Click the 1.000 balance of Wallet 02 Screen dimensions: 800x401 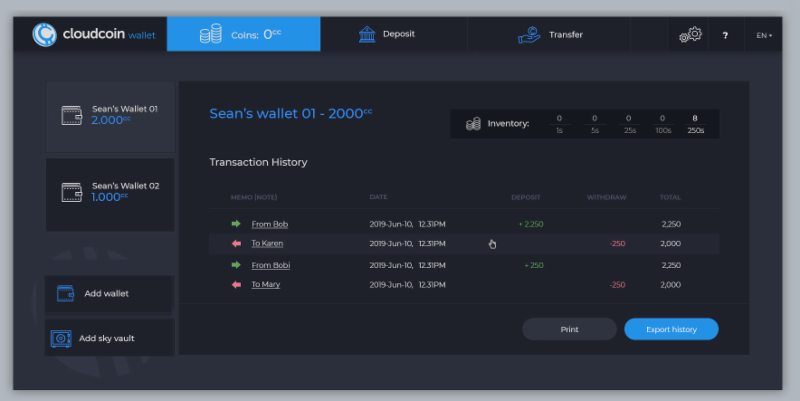pyautogui.click(x=109, y=197)
